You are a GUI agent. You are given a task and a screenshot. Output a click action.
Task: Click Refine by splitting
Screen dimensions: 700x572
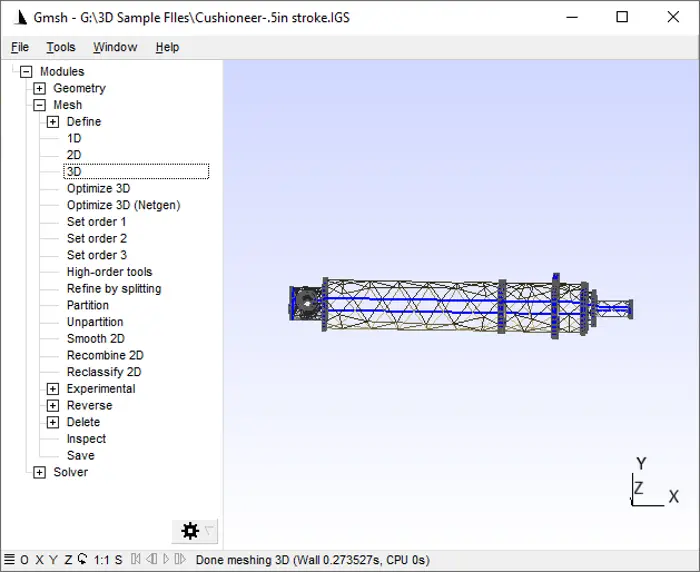(x=114, y=288)
